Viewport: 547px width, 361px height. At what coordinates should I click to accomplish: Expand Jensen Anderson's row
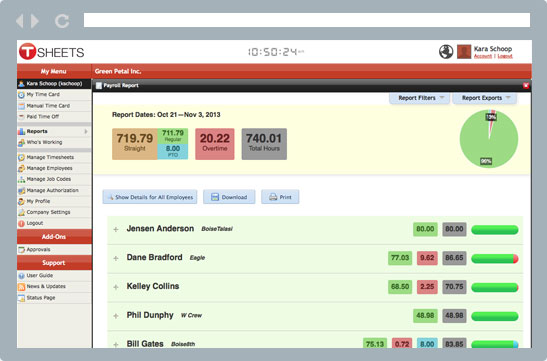click(116, 230)
